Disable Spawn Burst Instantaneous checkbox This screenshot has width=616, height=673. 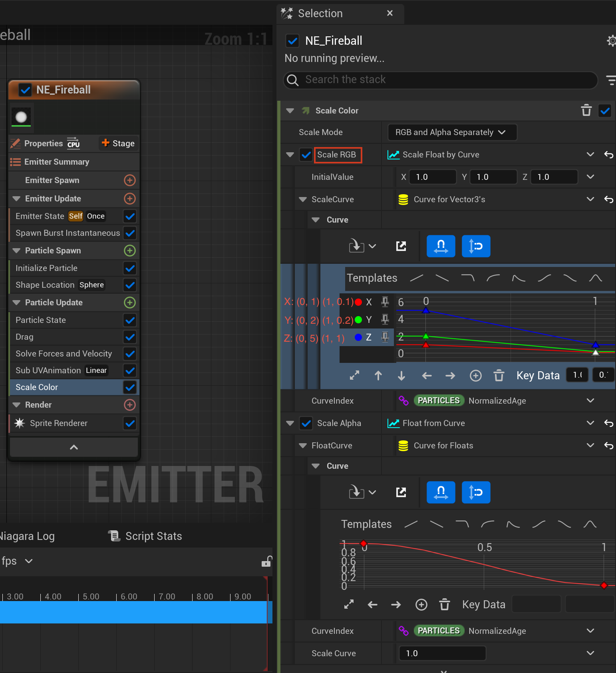point(130,233)
